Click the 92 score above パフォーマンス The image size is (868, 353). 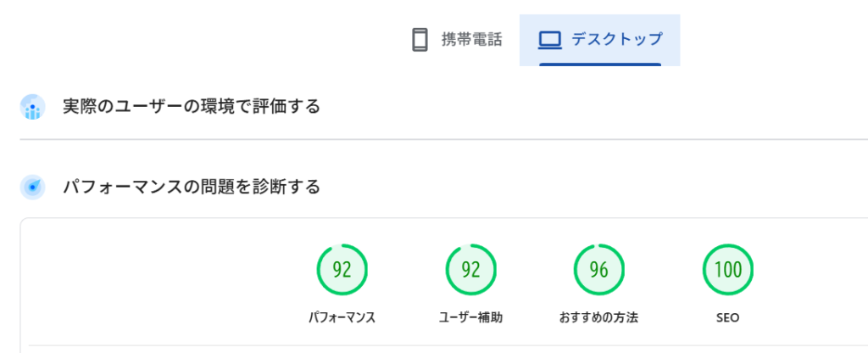point(342,271)
